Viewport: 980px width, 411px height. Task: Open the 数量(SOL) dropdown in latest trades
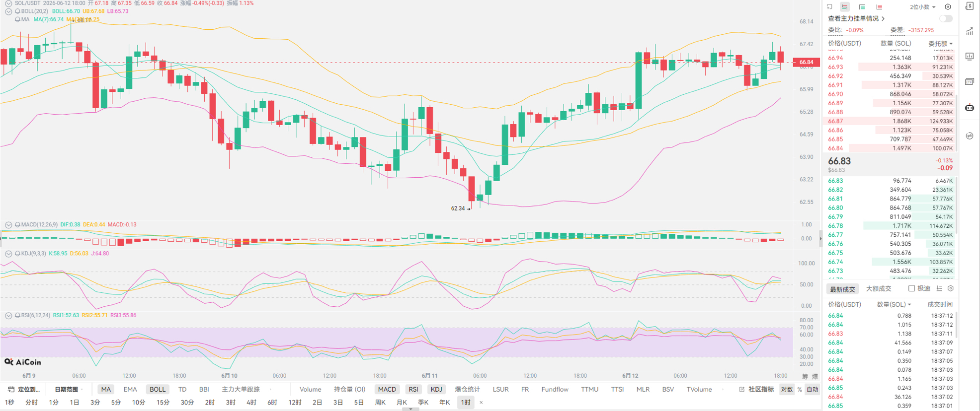[894, 304]
